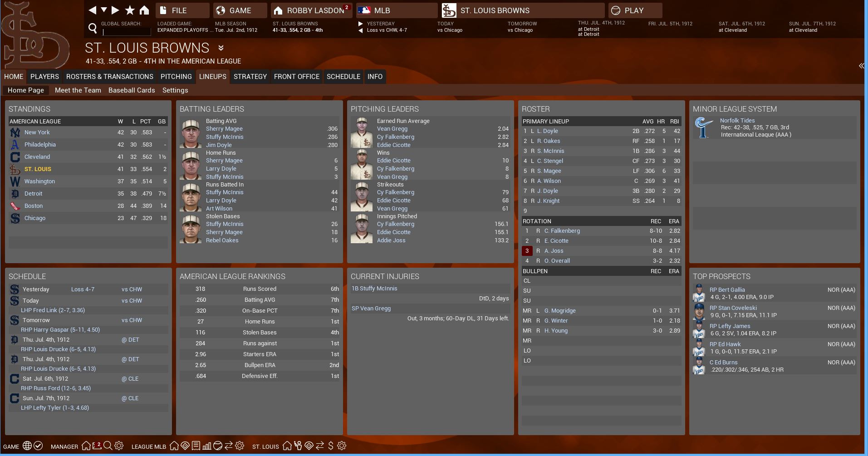Viewport: 868px width, 456px height.
Task: Go to the next page with forward arrow
Action: [x=115, y=10]
